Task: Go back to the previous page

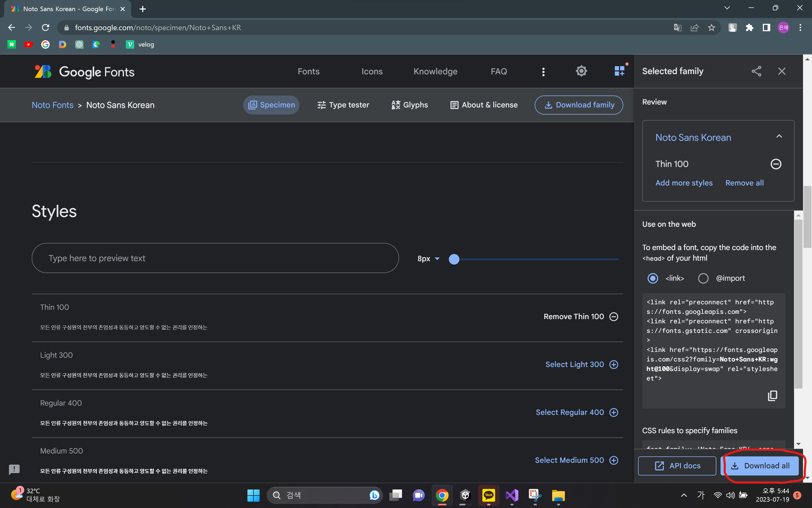Action: (12, 28)
